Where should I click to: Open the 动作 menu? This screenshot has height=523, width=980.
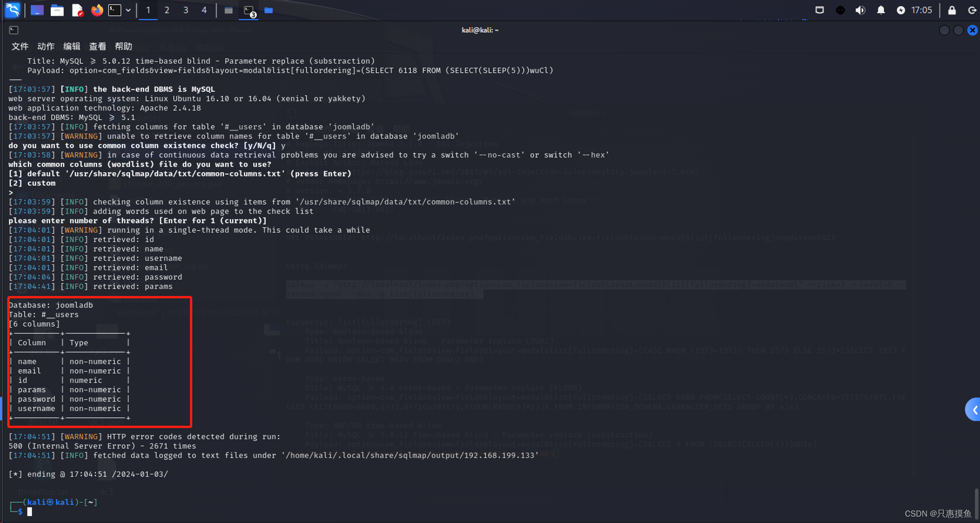46,46
